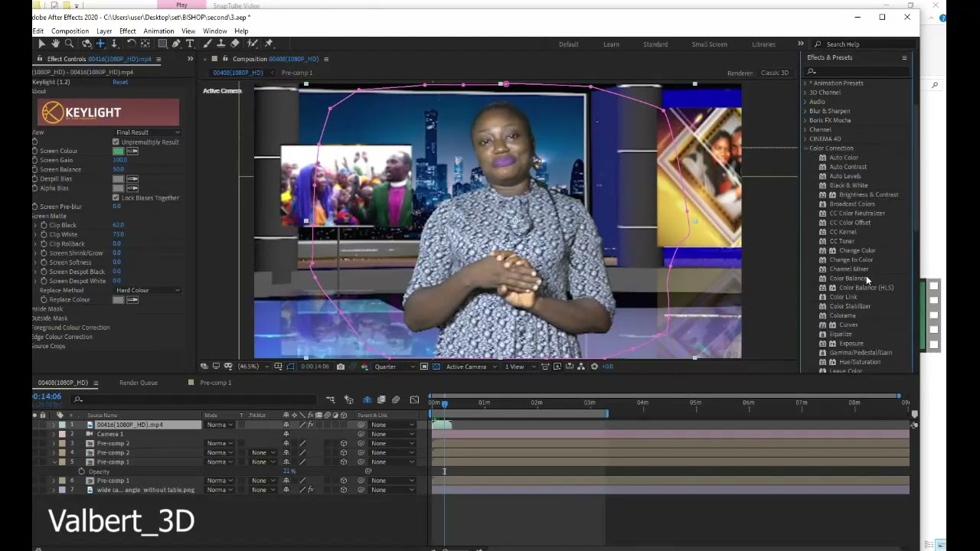The height and width of the screenshot is (551, 980).
Task: Select the Selection arrow tool
Action: click(41, 44)
